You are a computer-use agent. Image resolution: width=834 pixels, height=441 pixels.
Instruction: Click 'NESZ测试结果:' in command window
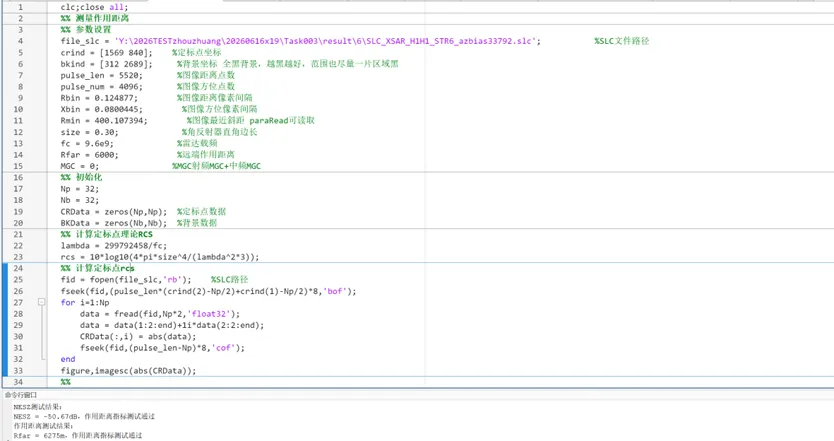38,407
